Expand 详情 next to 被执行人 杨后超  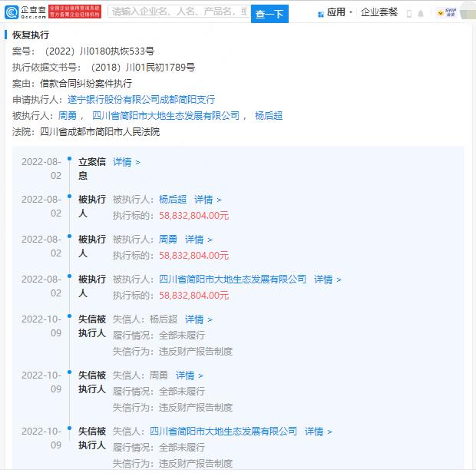[207, 200]
